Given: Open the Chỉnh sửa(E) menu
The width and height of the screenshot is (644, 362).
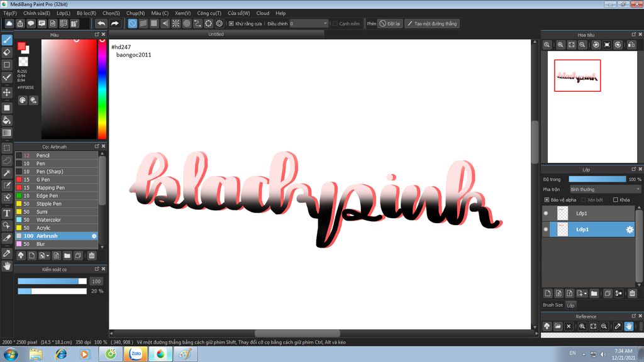Looking at the screenshot, I should pos(36,13).
